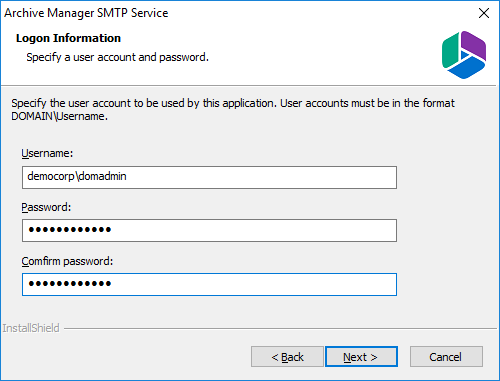Click the DOMAIN\Username format example text

click(x=60, y=116)
